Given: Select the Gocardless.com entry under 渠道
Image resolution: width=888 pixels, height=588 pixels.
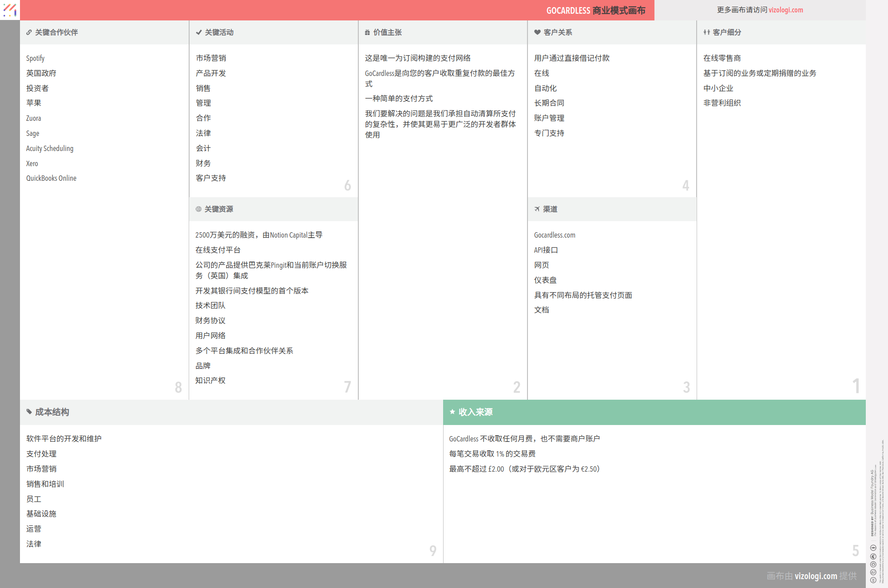Looking at the screenshot, I should click(x=555, y=235).
